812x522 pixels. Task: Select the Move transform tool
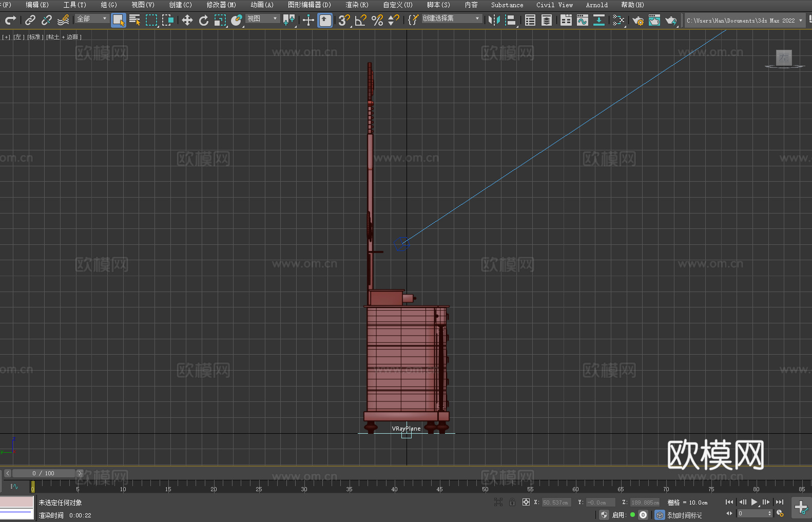tap(187, 20)
